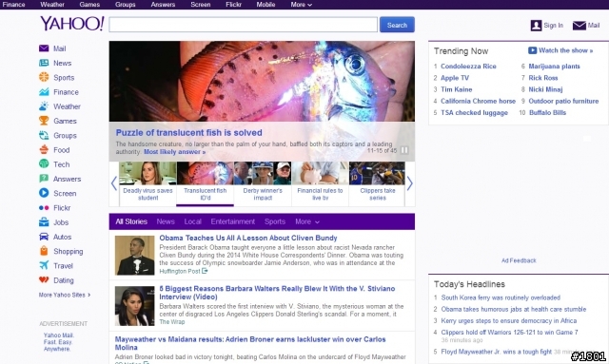Click the Autos car icon
The width and height of the screenshot is (609, 364).
[44, 237]
